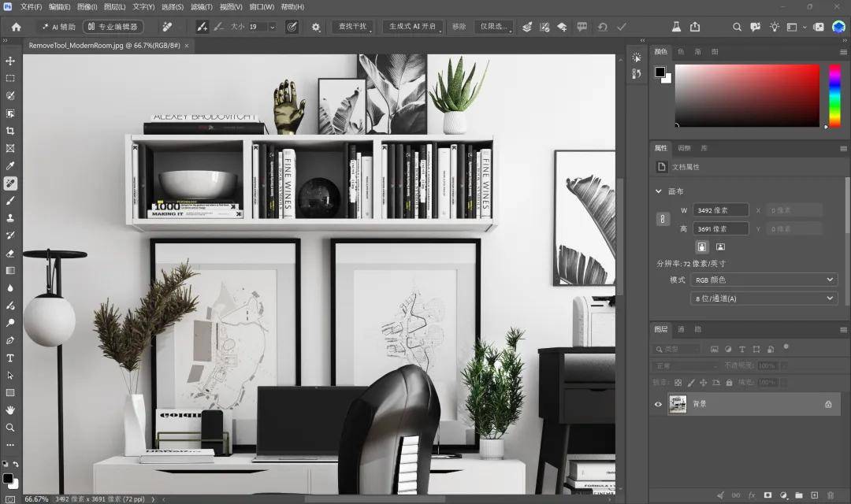851x504 pixels.
Task: Select the Eyedropper tool
Action: (10, 165)
